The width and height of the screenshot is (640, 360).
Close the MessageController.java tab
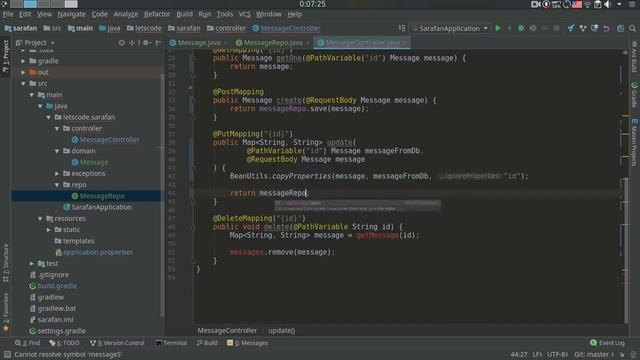coord(405,43)
